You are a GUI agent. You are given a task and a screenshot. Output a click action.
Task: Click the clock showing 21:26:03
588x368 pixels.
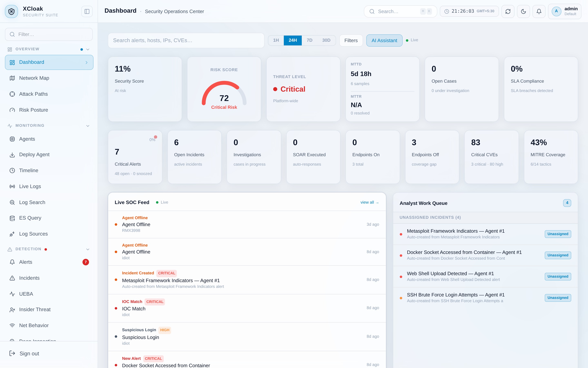[x=469, y=11]
